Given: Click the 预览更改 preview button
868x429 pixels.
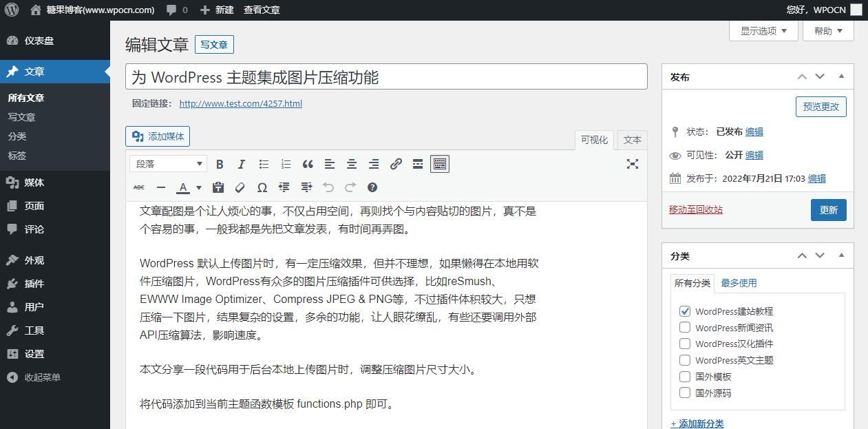Looking at the screenshot, I should pyautogui.click(x=821, y=107).
